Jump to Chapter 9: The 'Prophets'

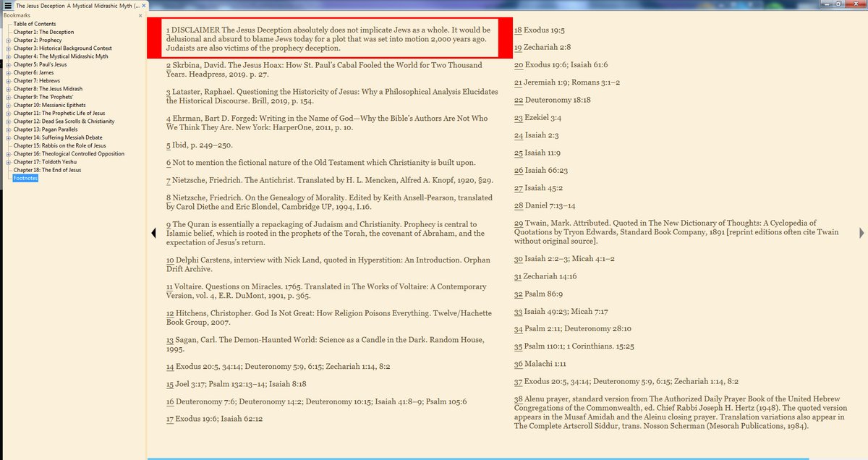pos(43,97)
